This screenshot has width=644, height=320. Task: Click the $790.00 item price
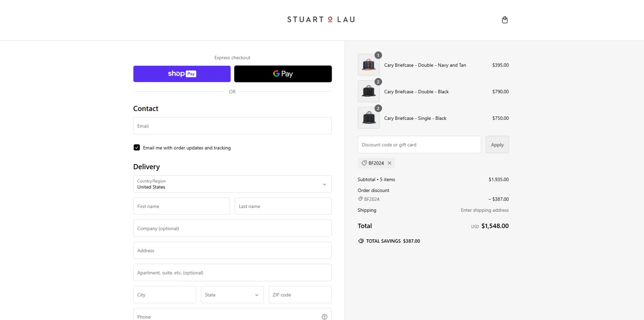coord(501,91)
